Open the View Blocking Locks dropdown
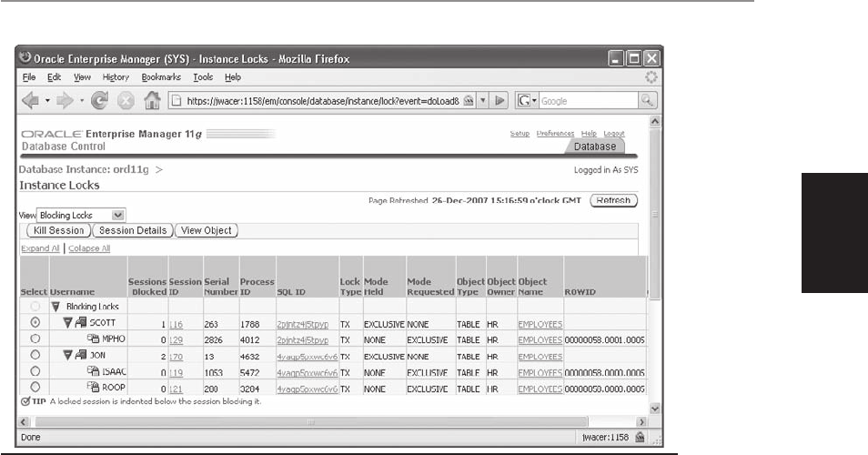This screenshot has width=868, height=455. point(117,216)
